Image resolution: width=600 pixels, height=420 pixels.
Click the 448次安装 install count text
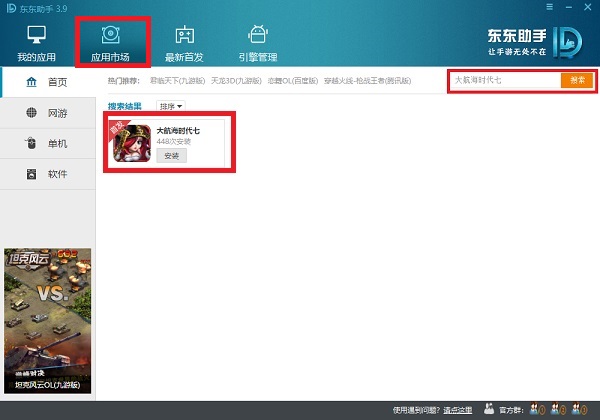pyautogui.click(x=174, y=142)
